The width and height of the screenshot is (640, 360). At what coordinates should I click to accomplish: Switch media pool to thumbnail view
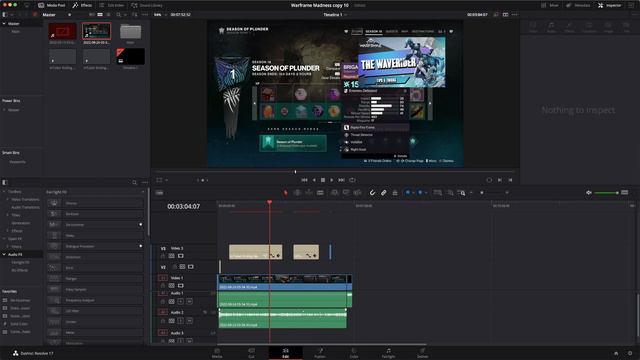(100, 15)
